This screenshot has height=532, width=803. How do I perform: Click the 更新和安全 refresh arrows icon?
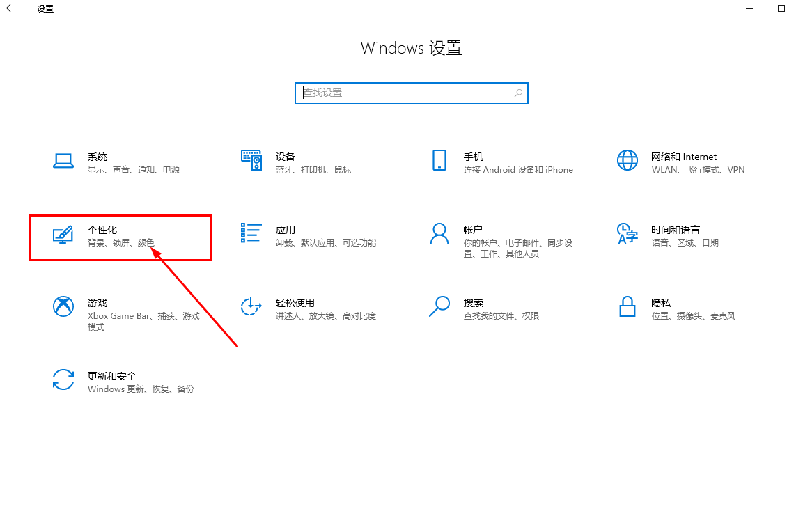pyautogui.click(x=63, y=380)
